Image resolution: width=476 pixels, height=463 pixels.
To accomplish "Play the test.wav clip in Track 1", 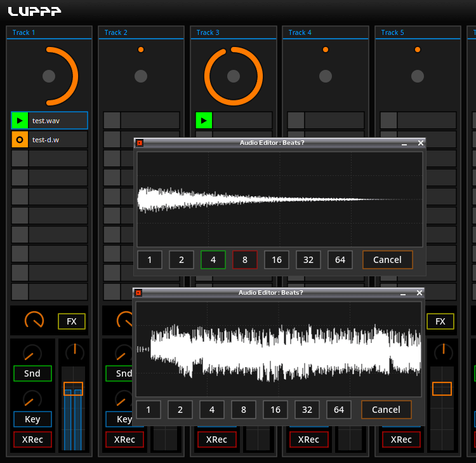I will [20, 121].
